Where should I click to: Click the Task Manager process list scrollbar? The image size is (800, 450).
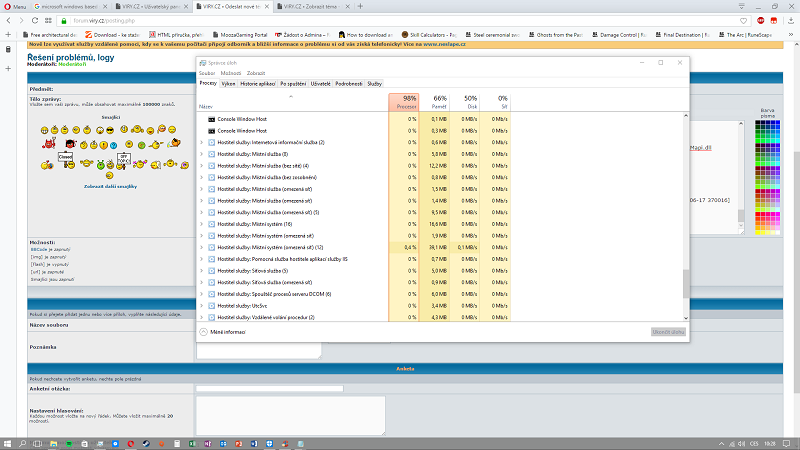pyautogui.click(x=686, y=283)
